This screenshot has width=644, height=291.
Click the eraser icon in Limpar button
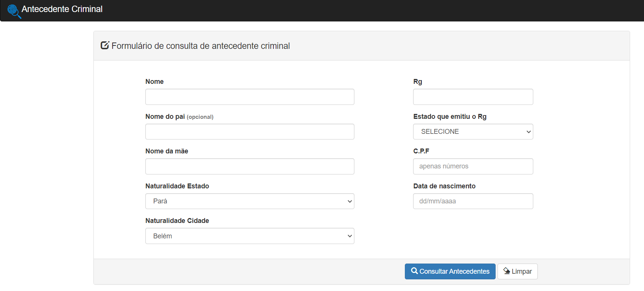click(x=507, y=271)
